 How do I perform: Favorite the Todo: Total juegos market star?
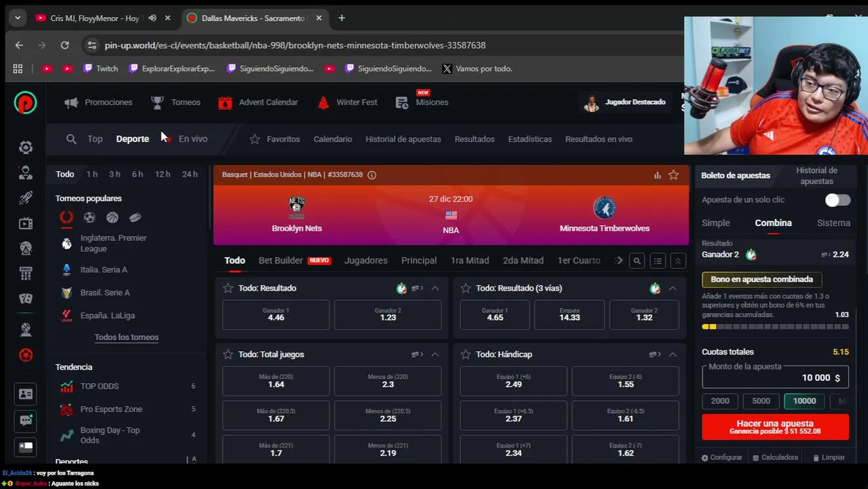pyautogui.click(x=228, y=355)
